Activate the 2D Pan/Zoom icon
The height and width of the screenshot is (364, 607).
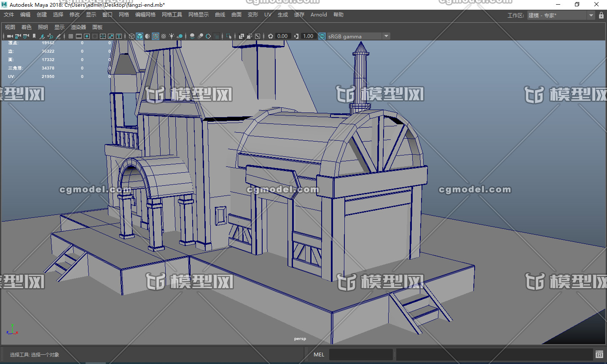50,36
